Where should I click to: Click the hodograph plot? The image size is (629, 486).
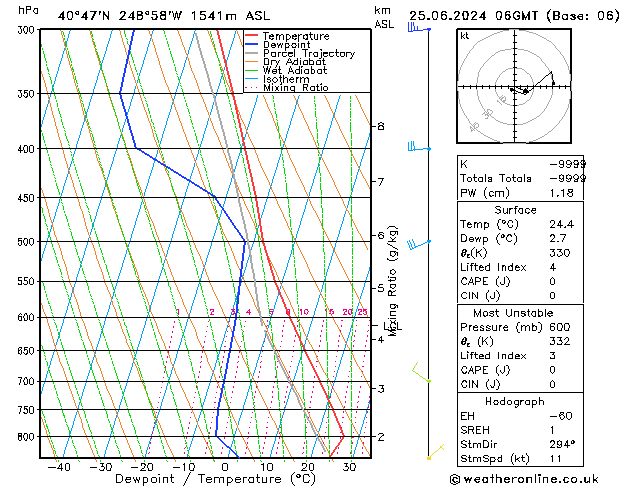[x=514, y=86]
